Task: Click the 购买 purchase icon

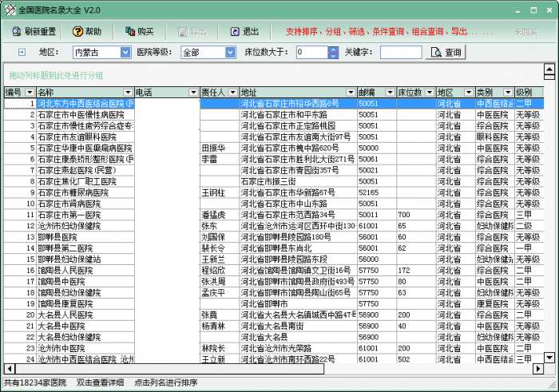Action: 129,31
